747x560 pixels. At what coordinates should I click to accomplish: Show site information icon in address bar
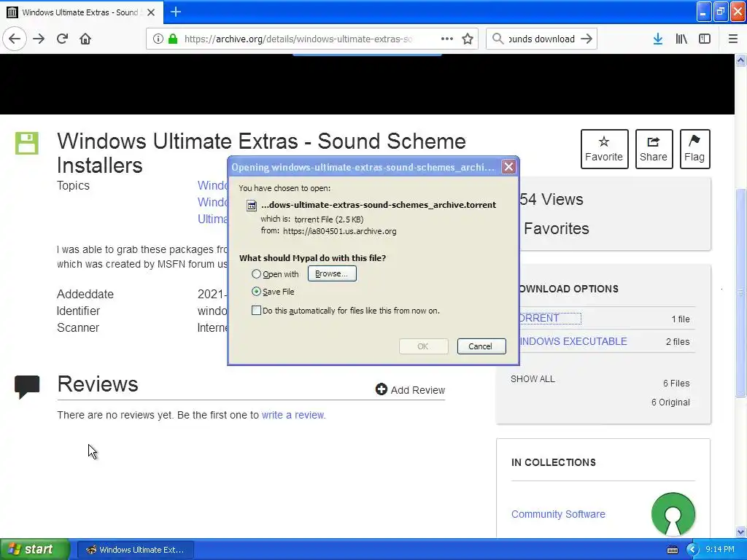point(158,39)
